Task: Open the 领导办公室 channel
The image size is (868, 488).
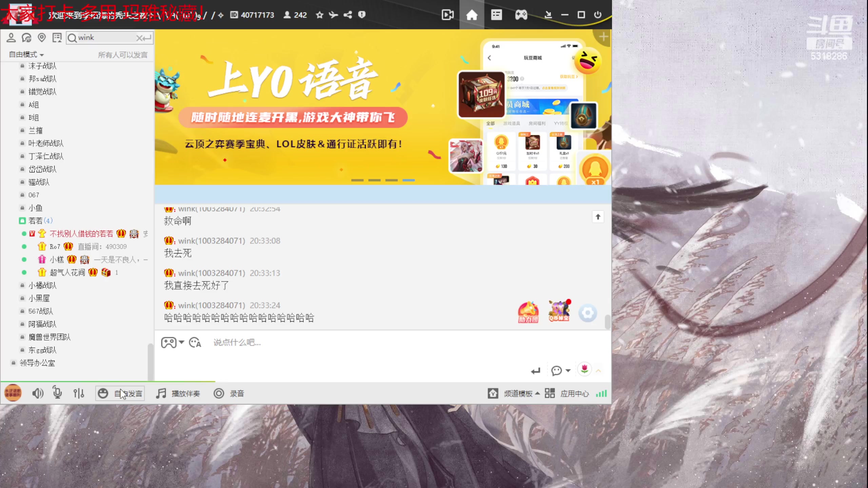Action: pos(37,363)
